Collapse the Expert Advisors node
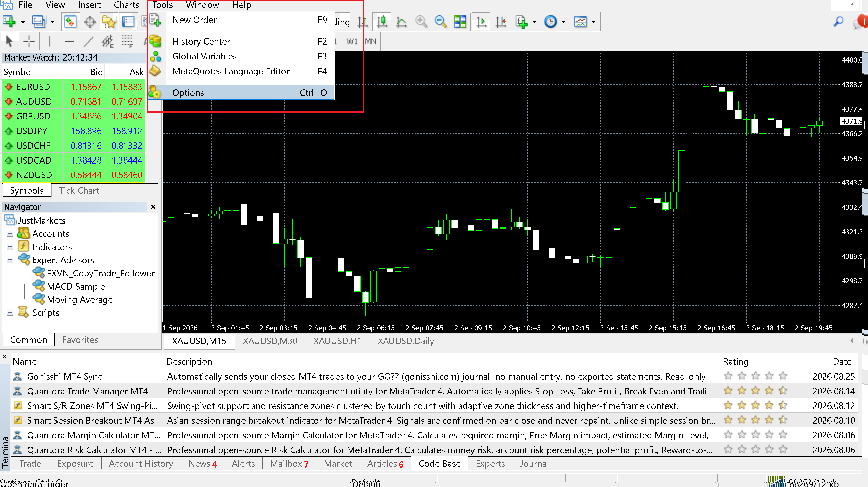 tap(10, 259)
